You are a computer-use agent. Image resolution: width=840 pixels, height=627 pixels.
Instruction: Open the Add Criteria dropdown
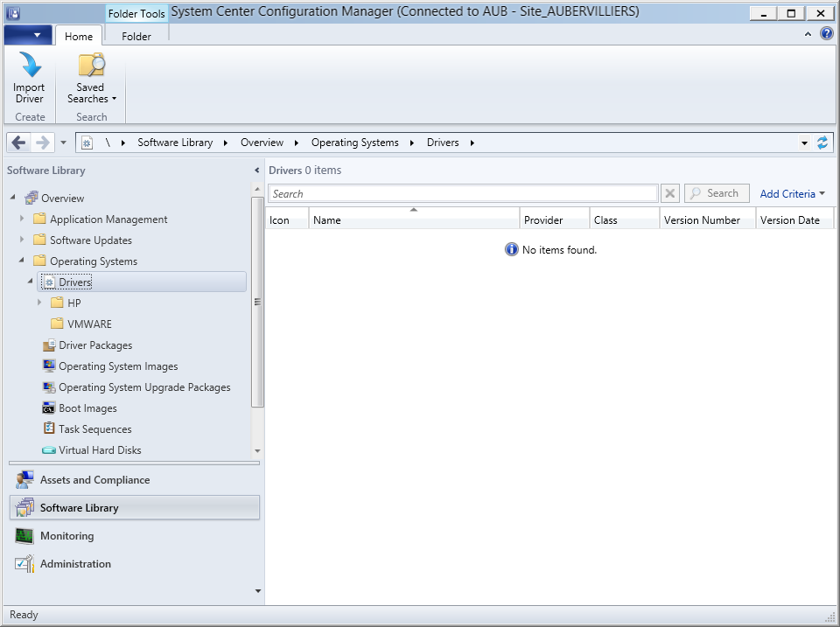click(793, 194)
